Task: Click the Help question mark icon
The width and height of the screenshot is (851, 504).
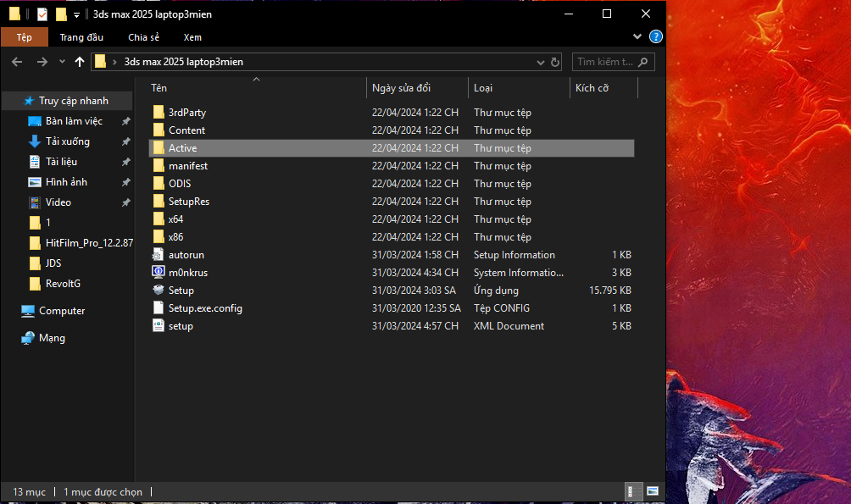Action: [655, 37]
